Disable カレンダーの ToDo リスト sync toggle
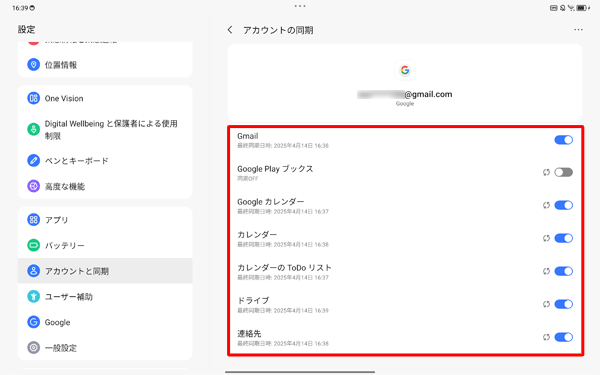 click(564, 271)
